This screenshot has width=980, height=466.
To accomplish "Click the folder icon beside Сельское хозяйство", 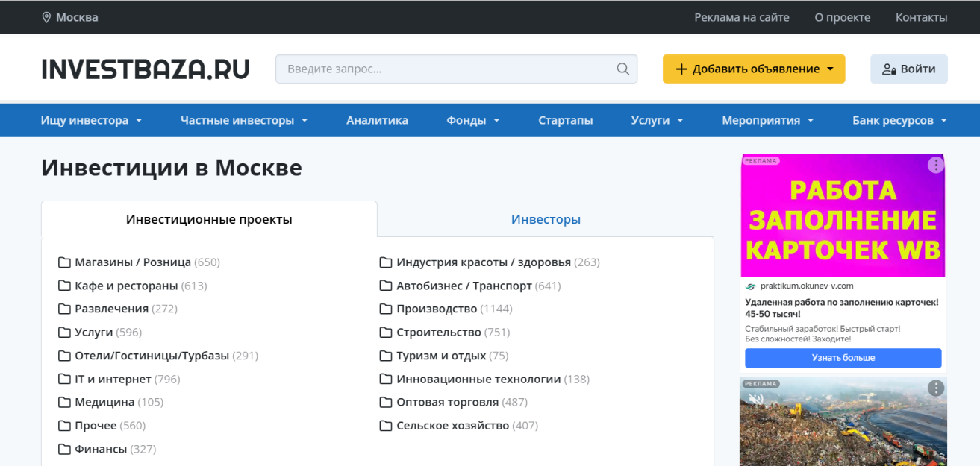I will (384, 425).
